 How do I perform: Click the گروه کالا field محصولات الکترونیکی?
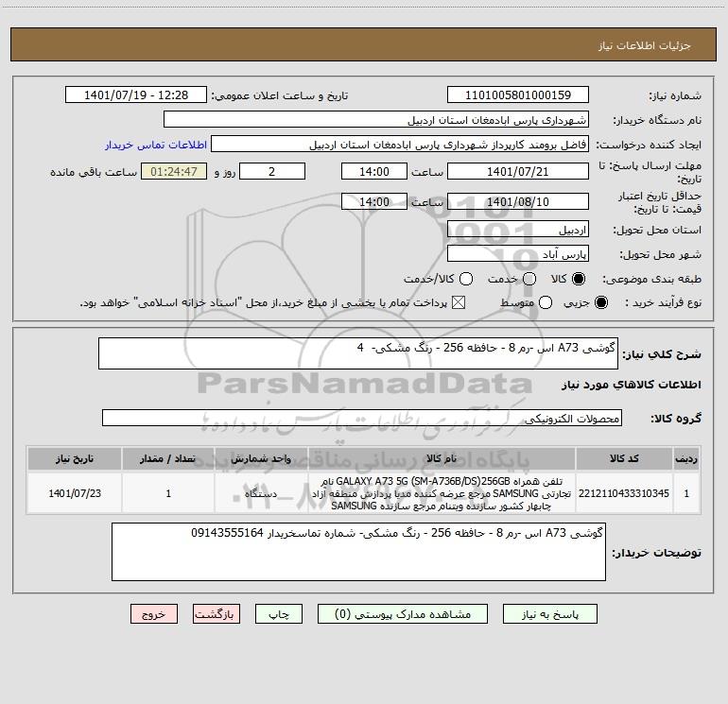point(362,418)
